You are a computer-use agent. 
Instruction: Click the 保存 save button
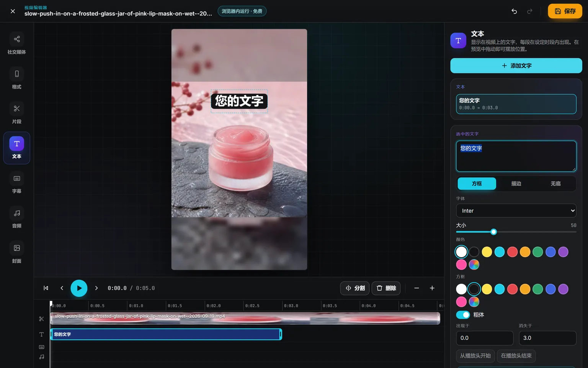tap(565, 11)
